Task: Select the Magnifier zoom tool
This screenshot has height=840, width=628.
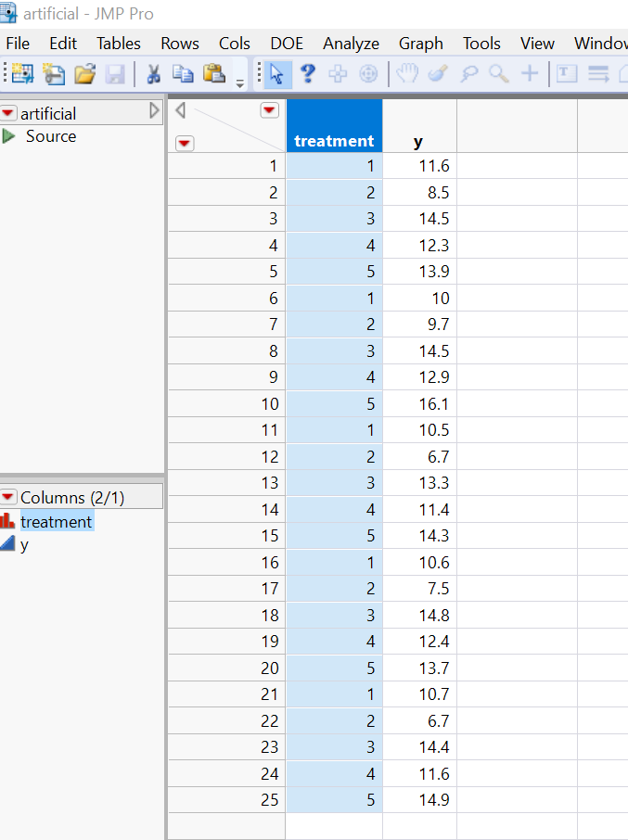Action: tap(499, 73)
